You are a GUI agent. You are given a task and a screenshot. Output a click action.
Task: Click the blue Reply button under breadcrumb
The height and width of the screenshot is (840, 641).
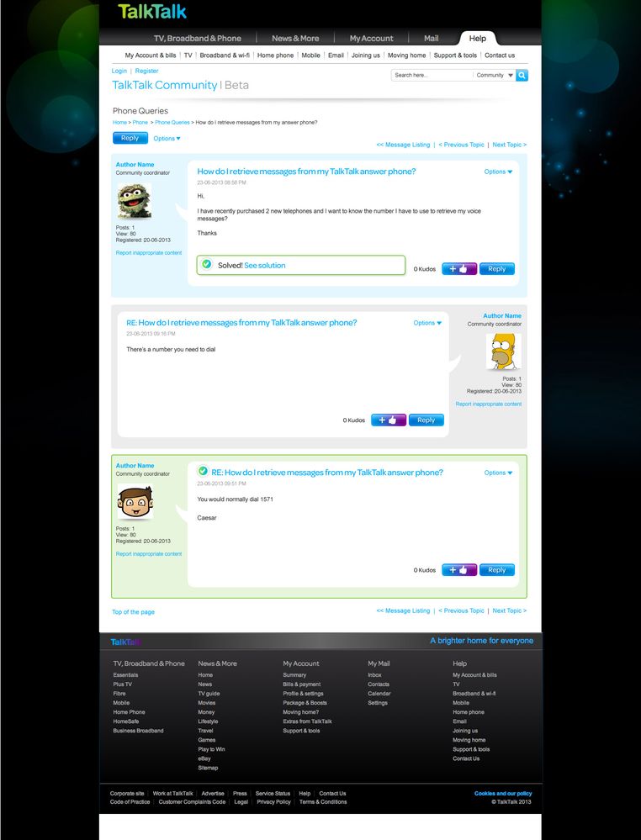pyautogui.click(x=130, y=138)
